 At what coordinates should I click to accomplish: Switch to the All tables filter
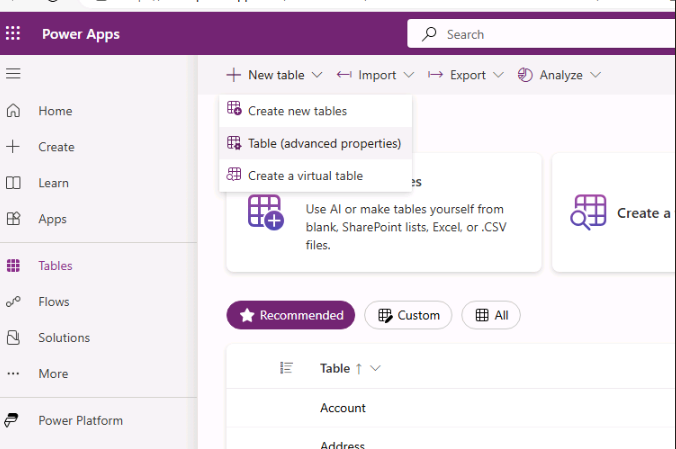point(491,315)
